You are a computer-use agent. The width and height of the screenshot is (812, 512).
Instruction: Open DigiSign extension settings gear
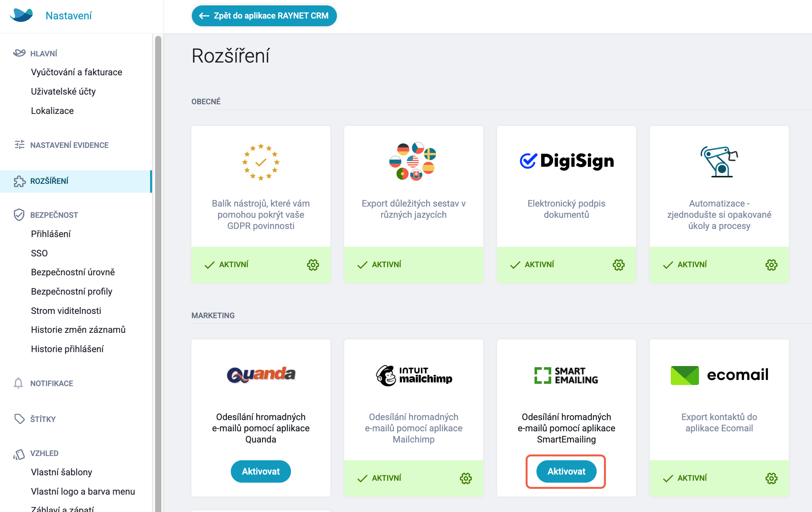pos(619,265)
